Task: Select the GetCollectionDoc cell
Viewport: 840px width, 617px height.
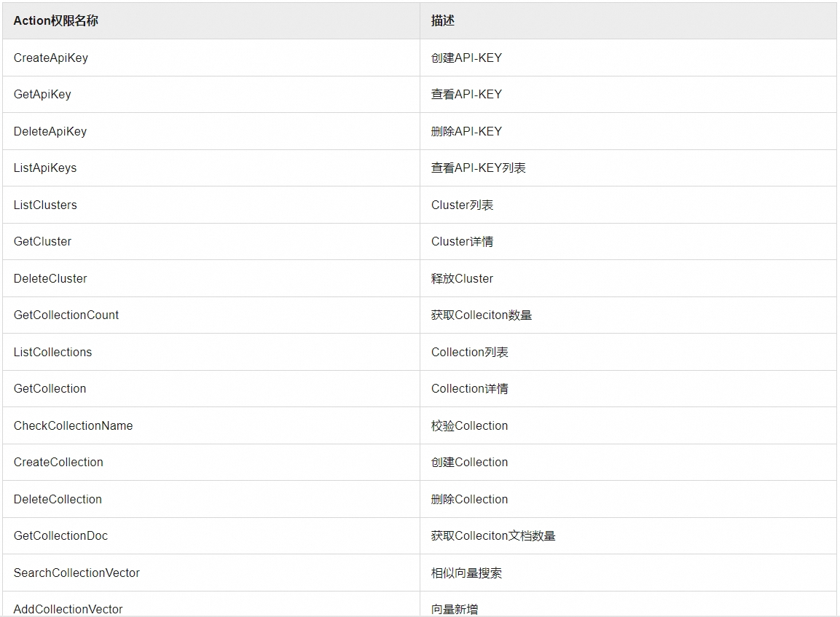Action: click(x=61, y=535)
